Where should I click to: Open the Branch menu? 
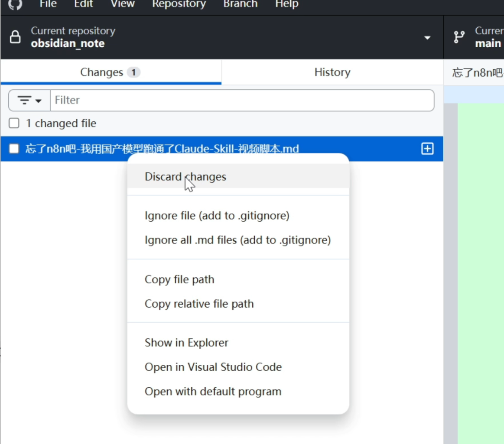pos(241,4)
